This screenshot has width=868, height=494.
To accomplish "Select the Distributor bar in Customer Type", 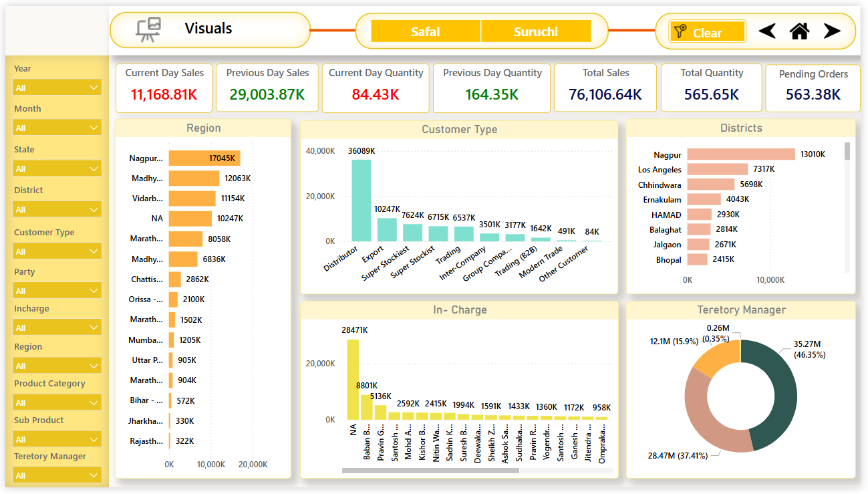I will (x=361, y=201).
